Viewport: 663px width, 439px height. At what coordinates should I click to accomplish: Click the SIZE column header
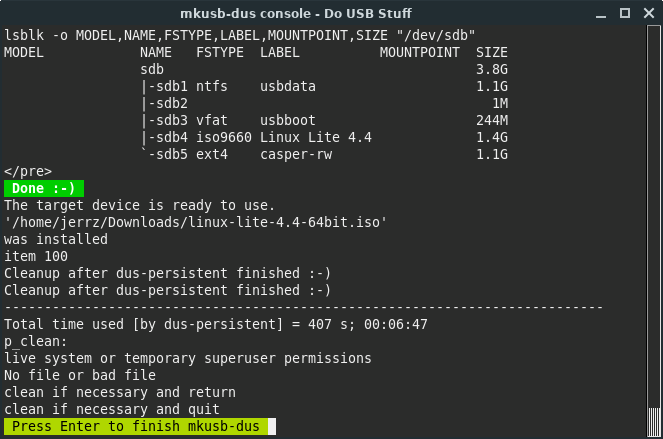(x=492, y=52)
